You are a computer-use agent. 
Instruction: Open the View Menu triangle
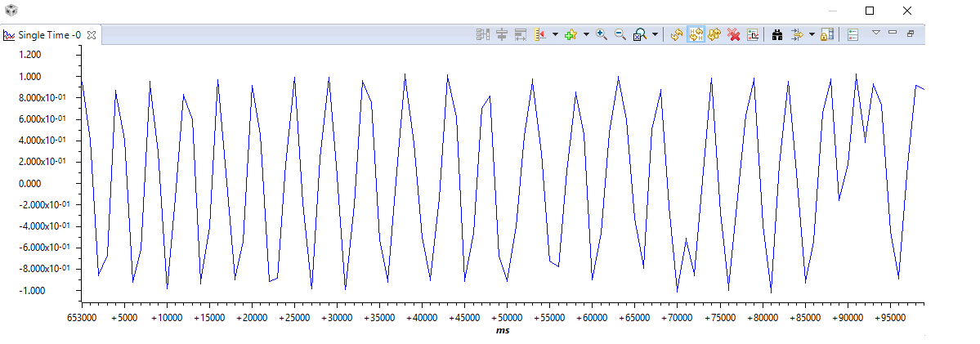click(x=875, y=33)
